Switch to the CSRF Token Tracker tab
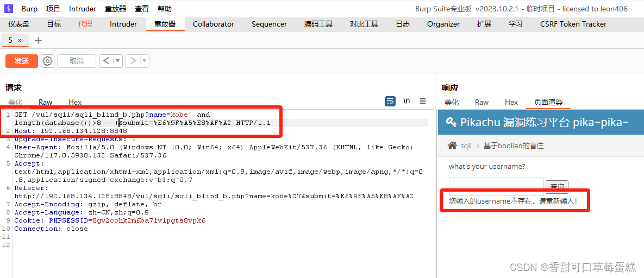 click(573, 24)
